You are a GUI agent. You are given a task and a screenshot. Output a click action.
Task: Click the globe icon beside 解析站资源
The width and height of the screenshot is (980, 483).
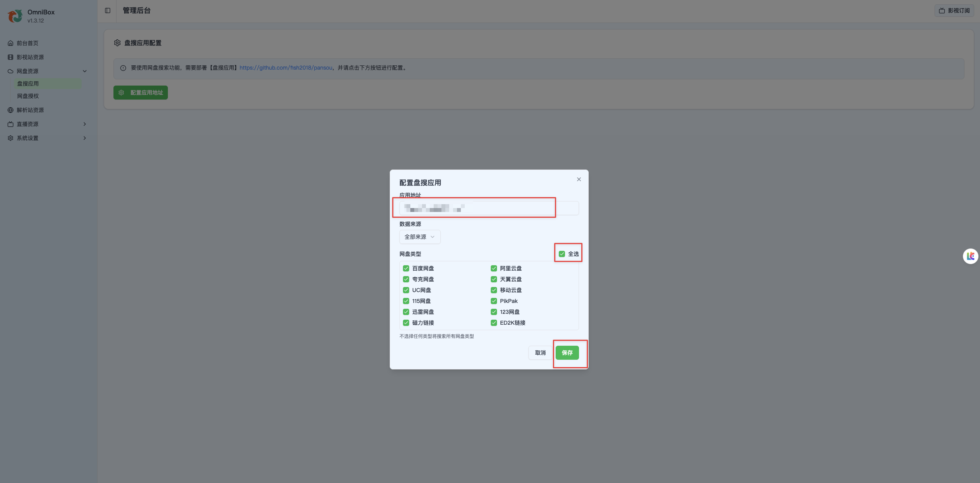click(x=10, y=110)
